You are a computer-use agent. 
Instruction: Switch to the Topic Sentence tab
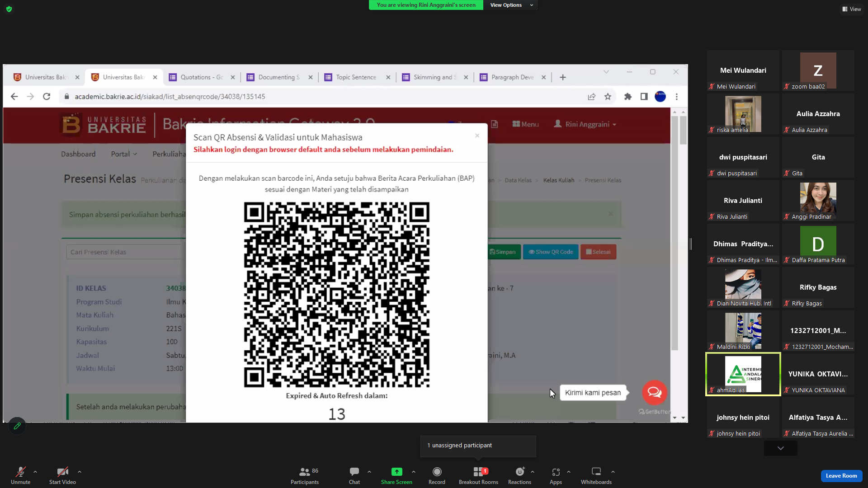pyautogui.click(x=357, y=77)
